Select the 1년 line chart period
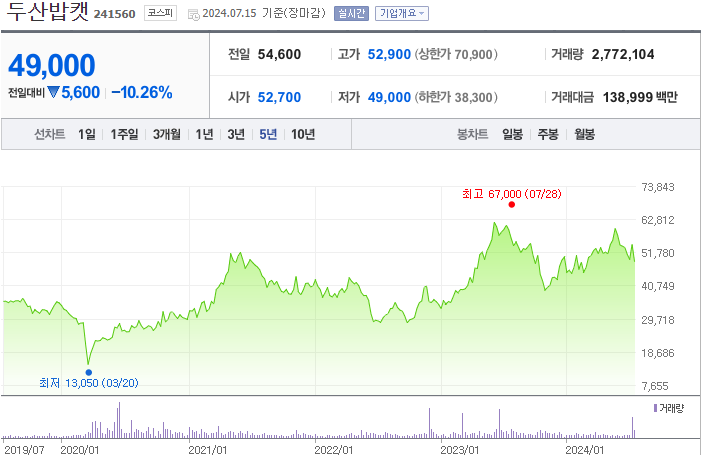 [204, 134]
